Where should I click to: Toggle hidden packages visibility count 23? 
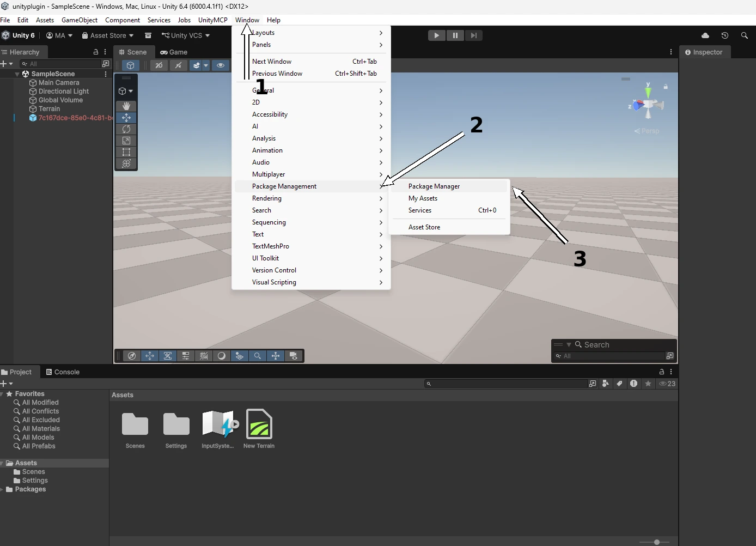click(667, 384)
